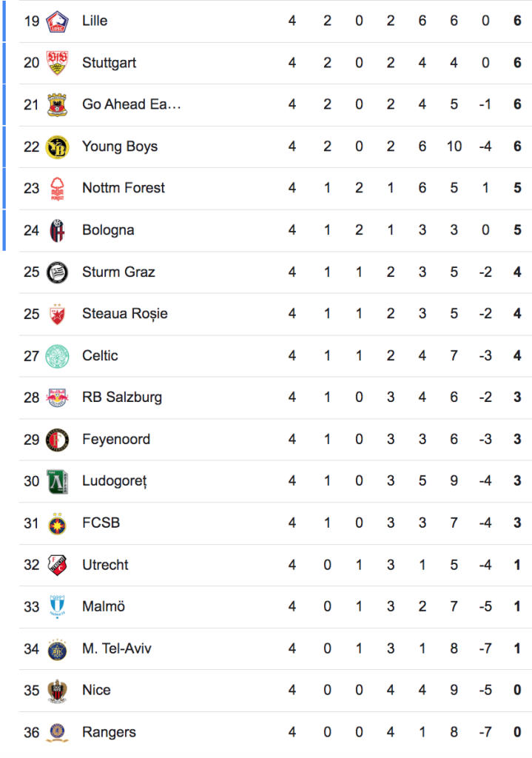
Task: Select the Malmö team name
Action: coord(104,607)
